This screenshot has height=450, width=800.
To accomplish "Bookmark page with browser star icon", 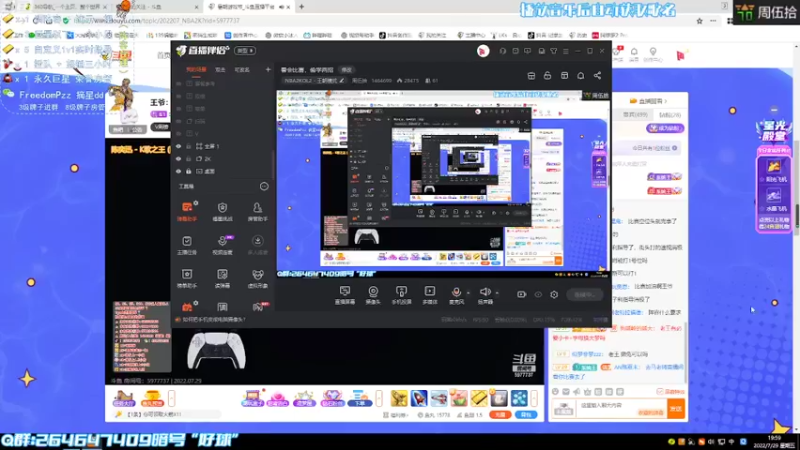I will [699, 21].
